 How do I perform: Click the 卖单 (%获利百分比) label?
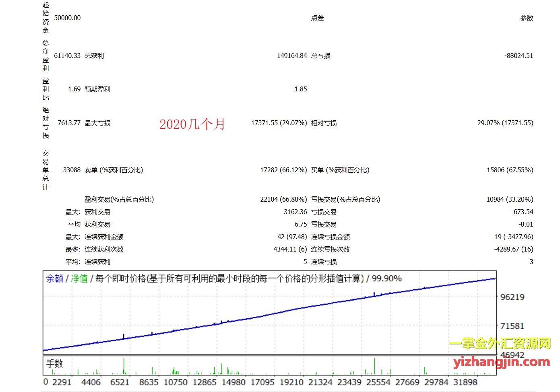[x=114, y=170]
